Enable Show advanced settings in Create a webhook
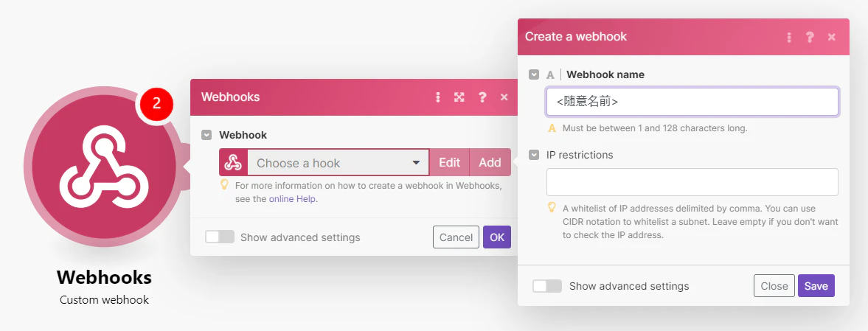 pyautogui.click(x=547, y=286)
